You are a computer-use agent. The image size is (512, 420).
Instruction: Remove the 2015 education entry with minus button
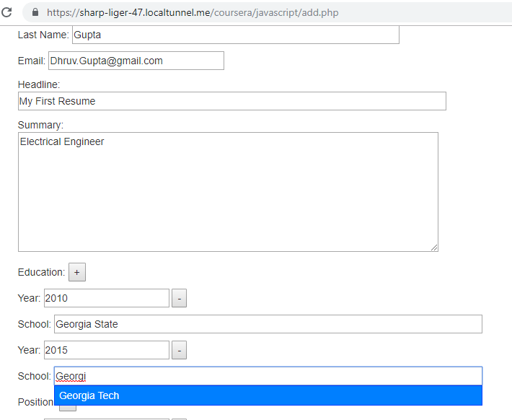pyautogui.click(x=180, y=350)
